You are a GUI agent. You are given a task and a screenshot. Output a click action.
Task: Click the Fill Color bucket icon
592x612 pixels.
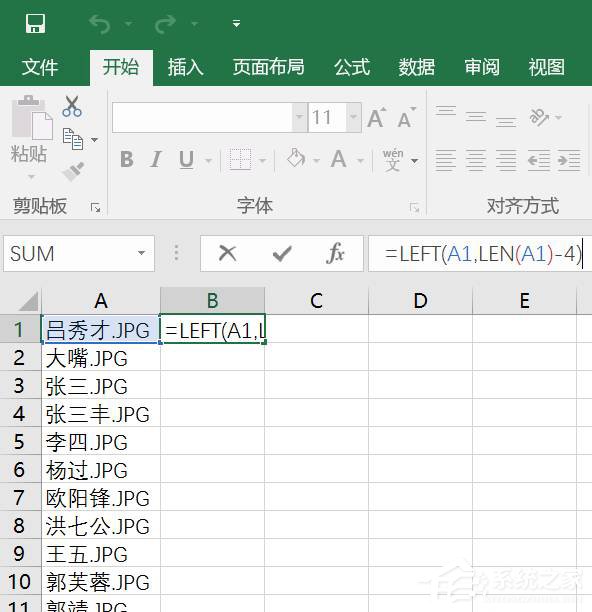[296, 158]
